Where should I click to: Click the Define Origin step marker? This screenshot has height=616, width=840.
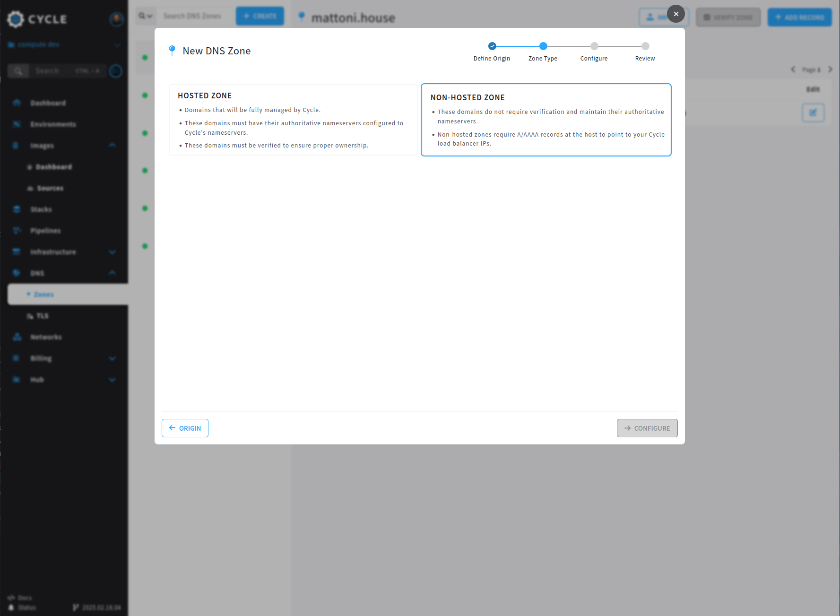point(492,46)
